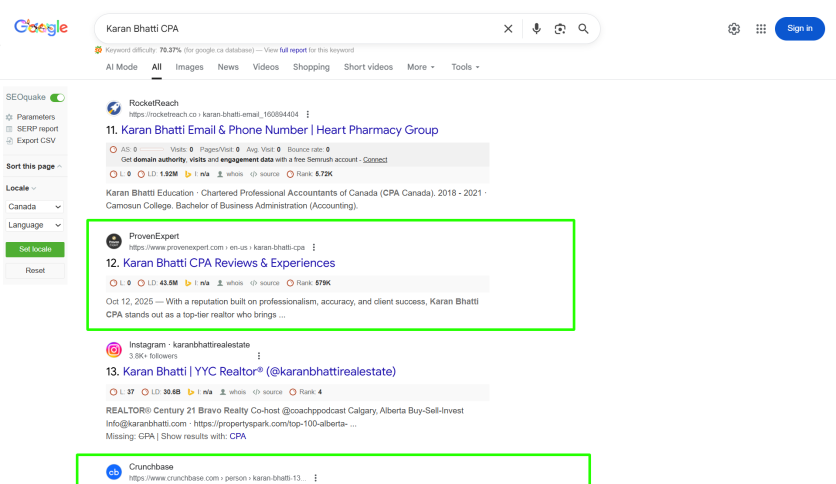Click the magnifying glass search icon
The width and height of the screenshot is (836, 484).
pos(583,29)
